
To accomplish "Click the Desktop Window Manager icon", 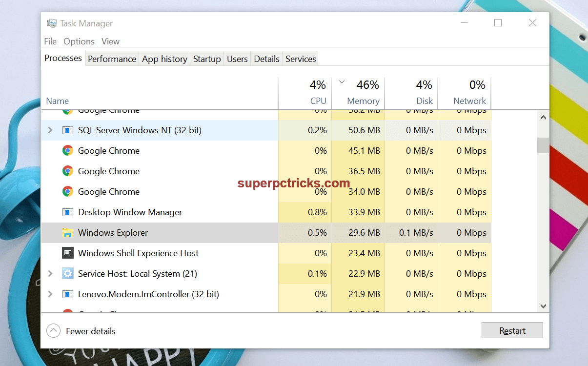I will 67,212.
